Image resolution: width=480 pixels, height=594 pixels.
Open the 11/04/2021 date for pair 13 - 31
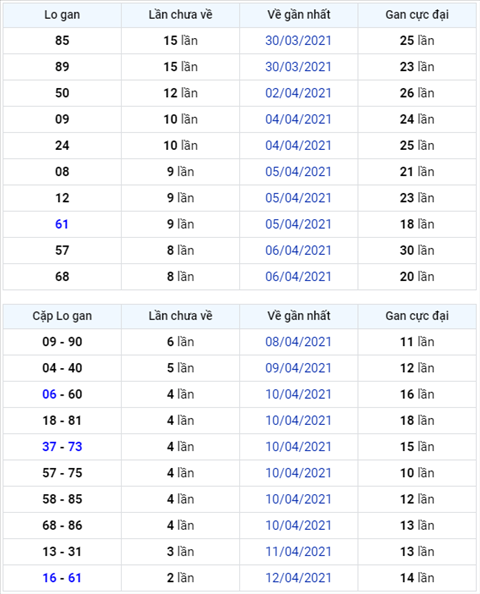pos(298,552)
